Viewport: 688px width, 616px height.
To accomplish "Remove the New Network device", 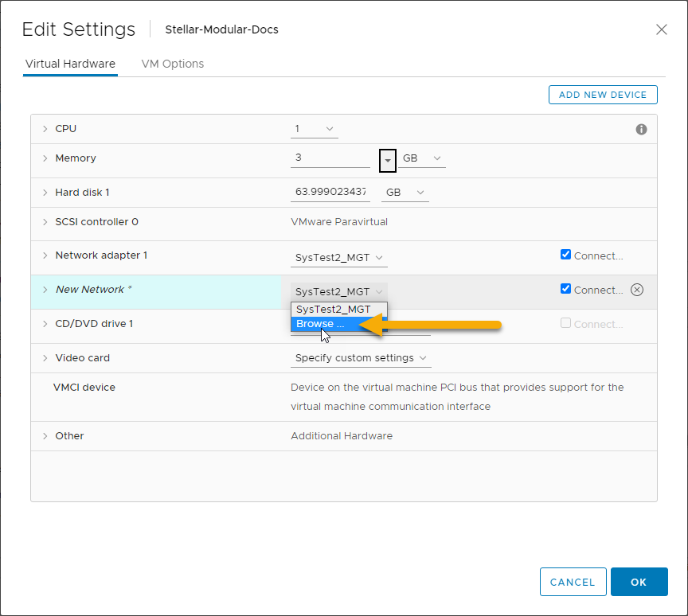I will coord(637,290).
